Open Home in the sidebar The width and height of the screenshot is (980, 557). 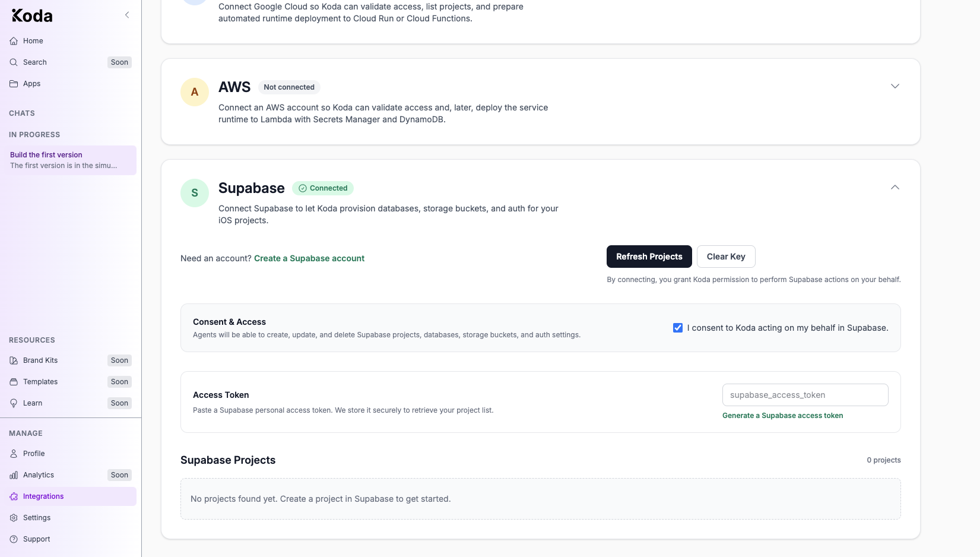click(71, 41)
